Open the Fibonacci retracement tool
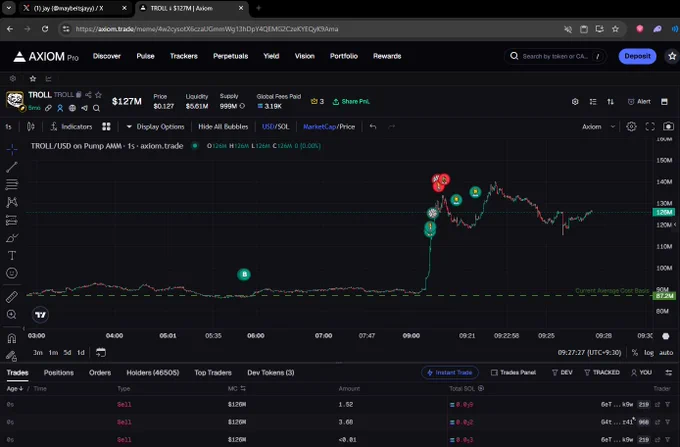This screenshot has height=447, width=680. pos(12,184)
